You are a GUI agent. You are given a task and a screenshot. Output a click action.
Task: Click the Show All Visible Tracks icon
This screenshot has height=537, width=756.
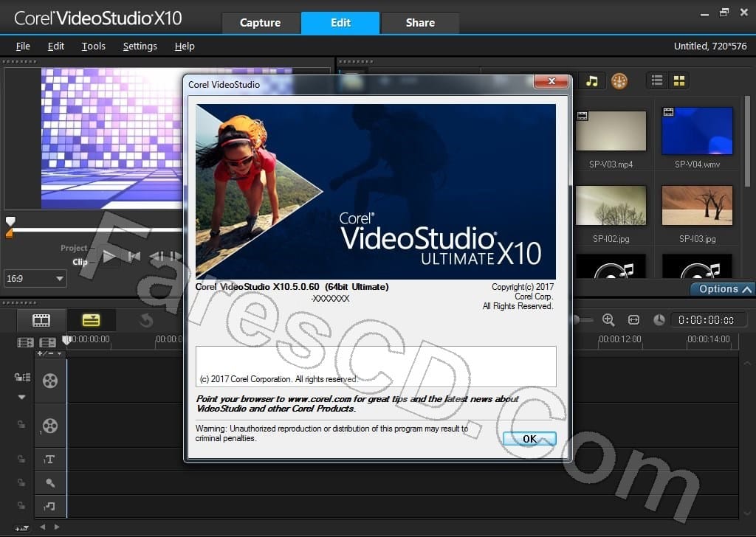click(x=25, y=342)
